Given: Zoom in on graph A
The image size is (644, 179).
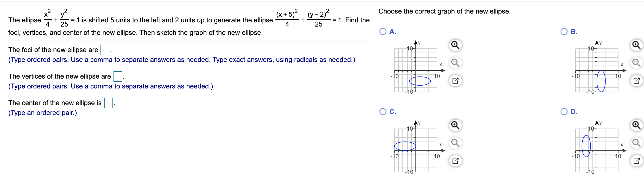Looking at the screenshot, I should coord(456,45).
